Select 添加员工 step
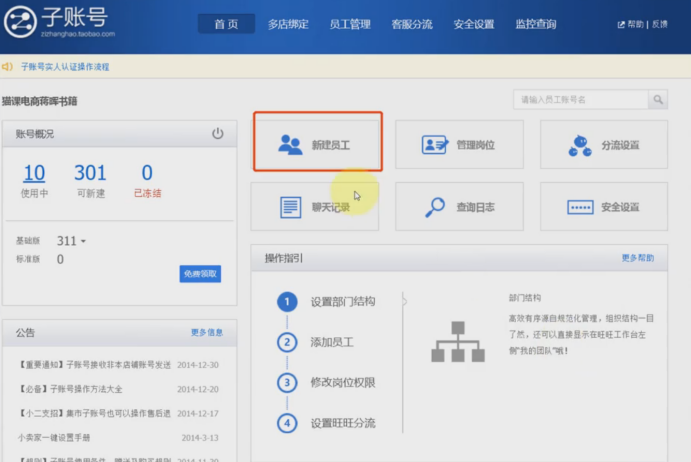Image resolution: width=691 pixels, height=462 pixels. (x=332, y=343)
